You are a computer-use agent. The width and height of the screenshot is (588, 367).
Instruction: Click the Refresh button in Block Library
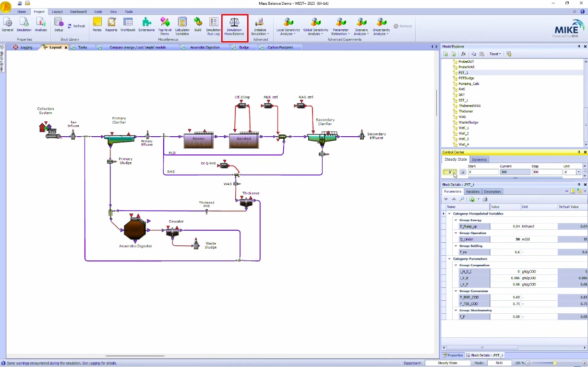[76, 26]
